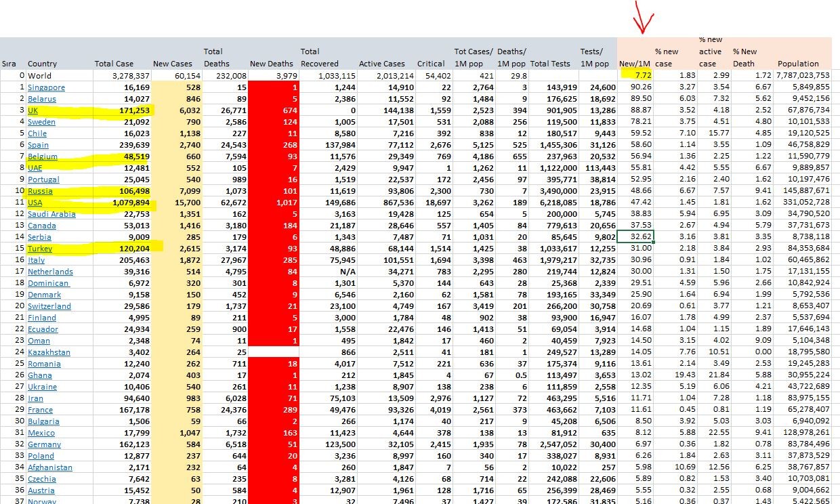This screenshot has height=504, width=840.
Task: Select the Critical column header
Action: pos(431,64)
